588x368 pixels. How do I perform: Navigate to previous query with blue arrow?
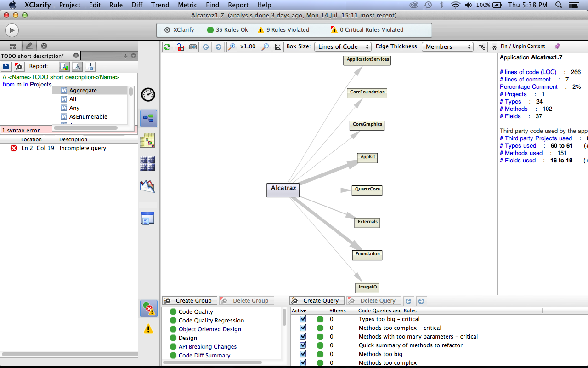[x=408, y=301]
